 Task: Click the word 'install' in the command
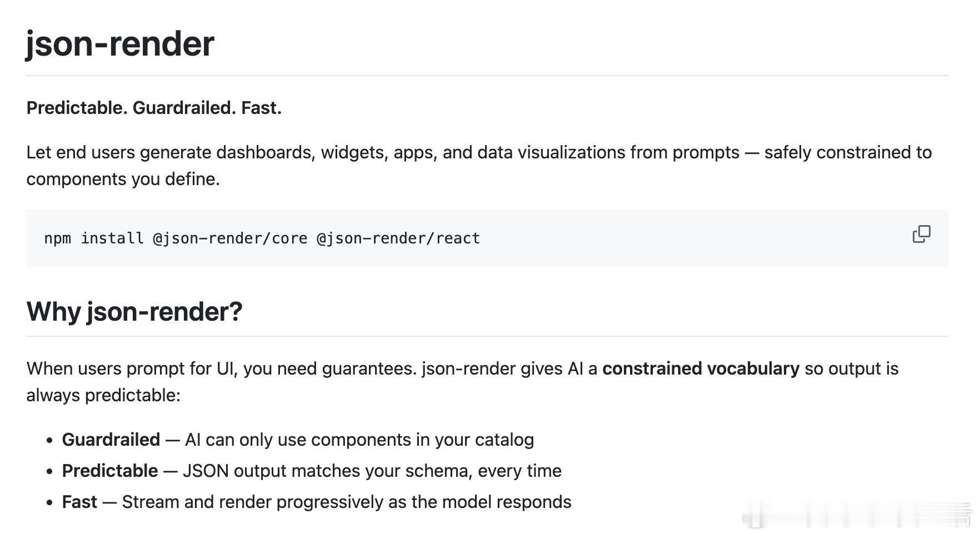112,238
